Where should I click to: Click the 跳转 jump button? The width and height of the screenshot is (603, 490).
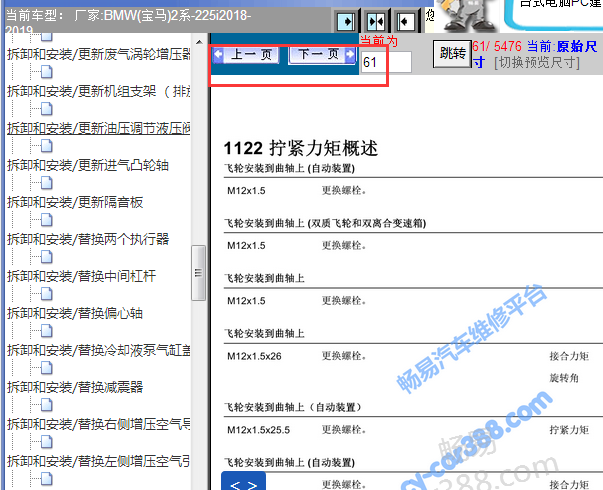click(452, 54)
